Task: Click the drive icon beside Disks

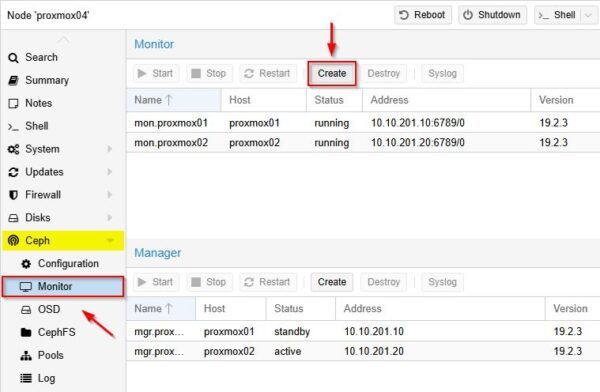Action: [x=13, y=218]
